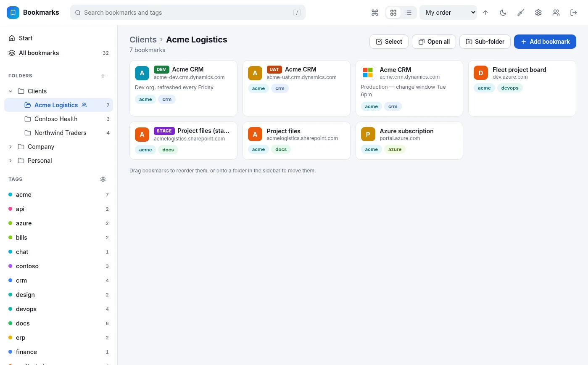Open settings gear in top bar
588x365 pixels.
coord(538,13)
